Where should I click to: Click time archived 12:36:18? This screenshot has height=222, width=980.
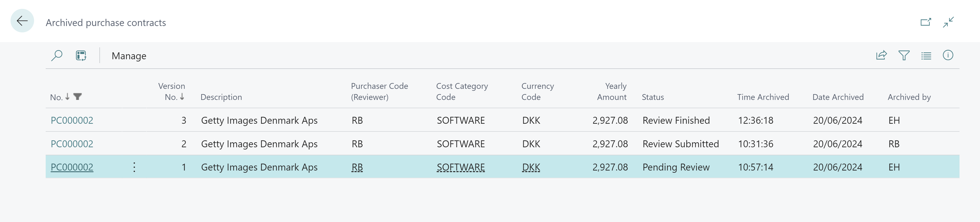755,120
